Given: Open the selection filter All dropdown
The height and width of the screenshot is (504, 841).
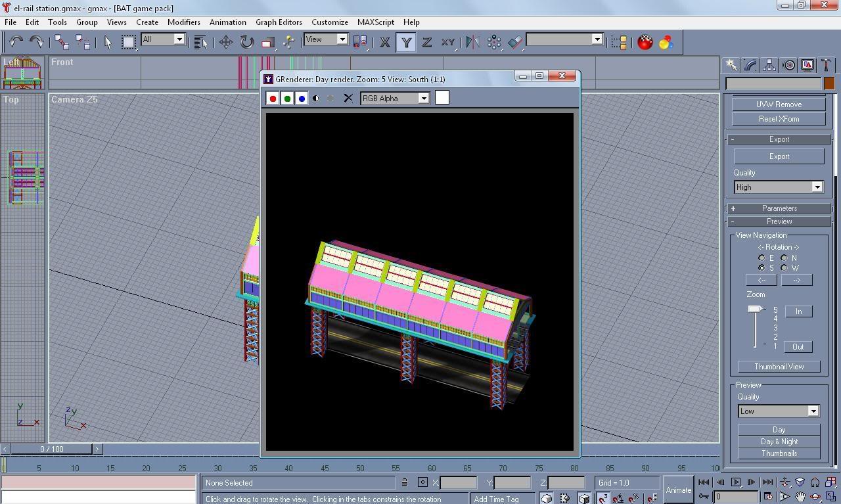Looking at the screenshot, I should (x=163, y=39).
